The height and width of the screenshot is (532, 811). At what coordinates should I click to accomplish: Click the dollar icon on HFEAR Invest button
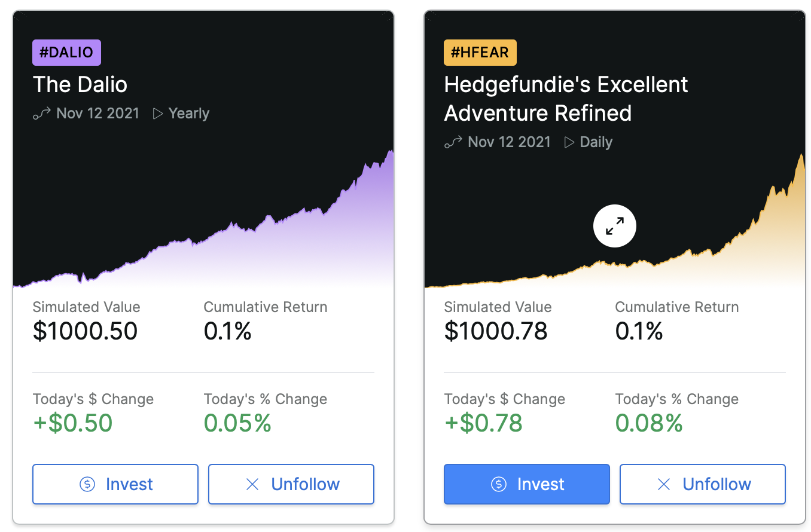click(499, 484)
